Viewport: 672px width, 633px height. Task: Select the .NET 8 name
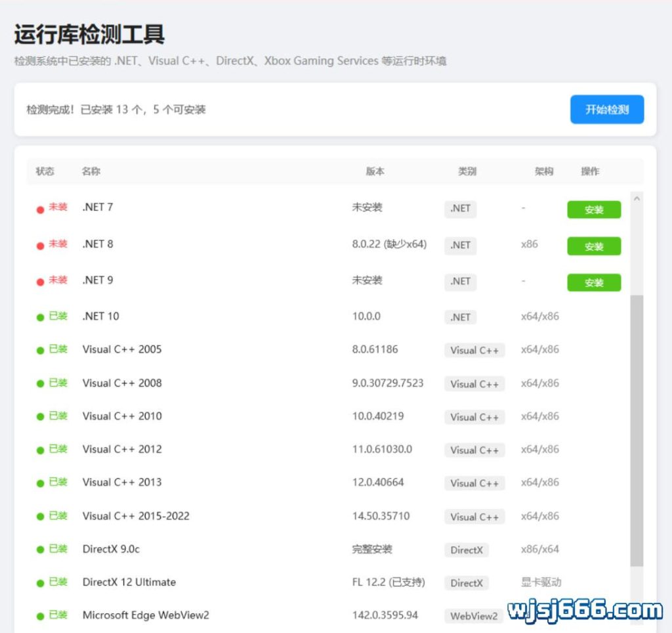point(98,244)
